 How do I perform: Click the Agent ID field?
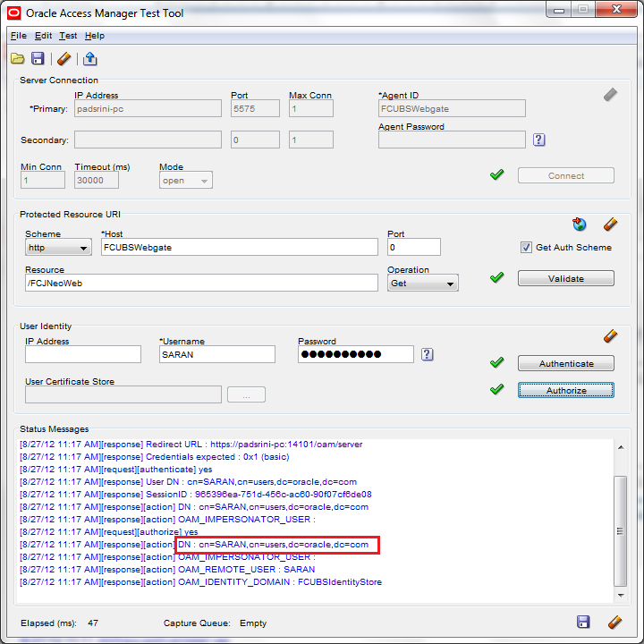click(452, 108)
